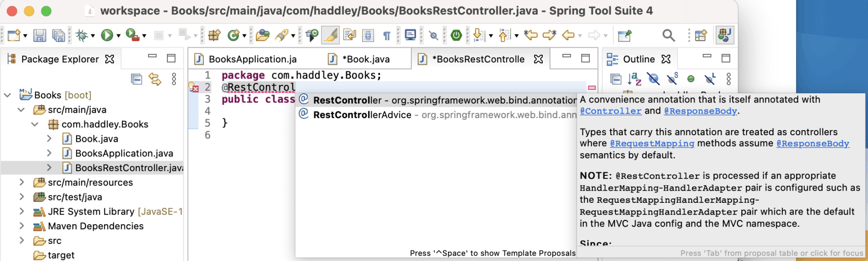
Task: Expand the Maven Dependencies node
Action: pos(22,226)
